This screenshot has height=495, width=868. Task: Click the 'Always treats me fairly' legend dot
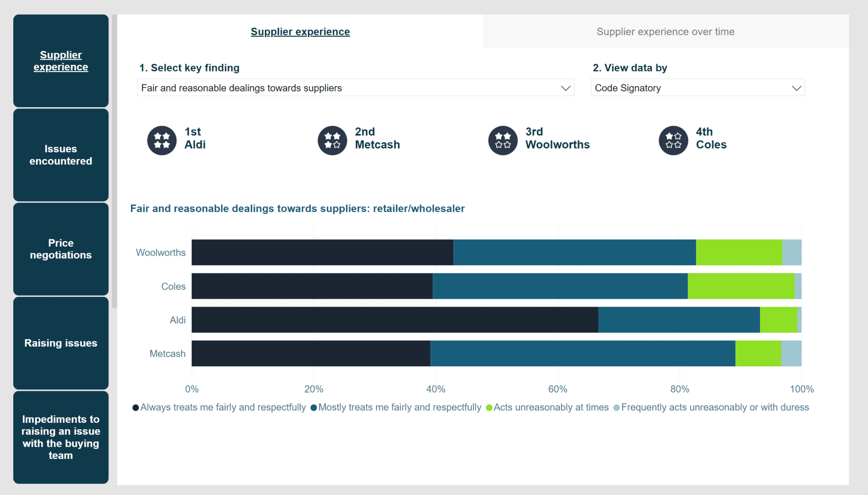(136, 407)
